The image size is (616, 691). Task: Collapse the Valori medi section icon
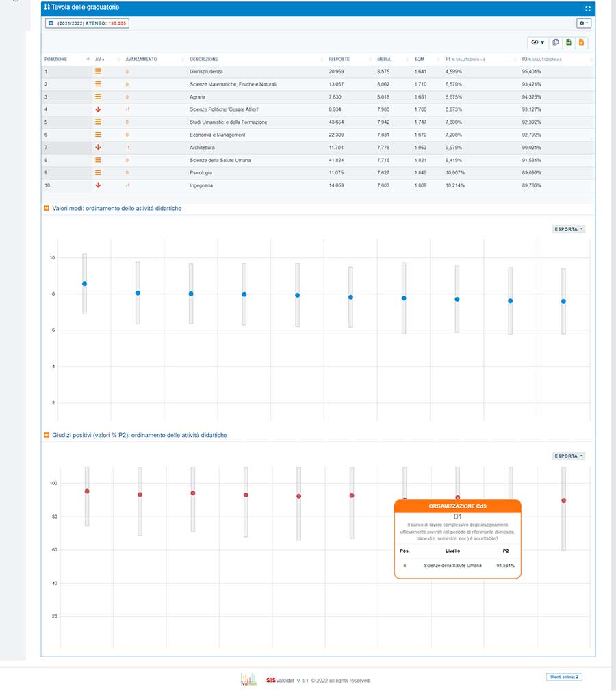[47, 207]
